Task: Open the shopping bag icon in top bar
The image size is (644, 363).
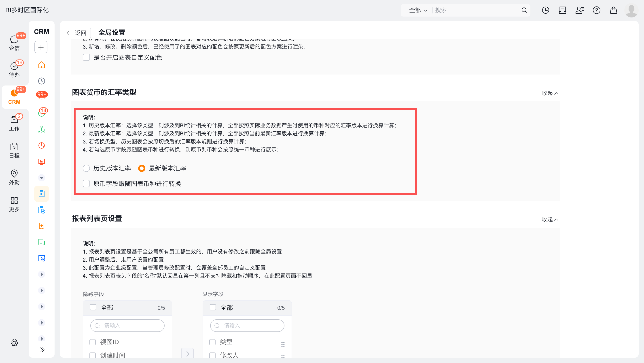Action: click(613, 10)
